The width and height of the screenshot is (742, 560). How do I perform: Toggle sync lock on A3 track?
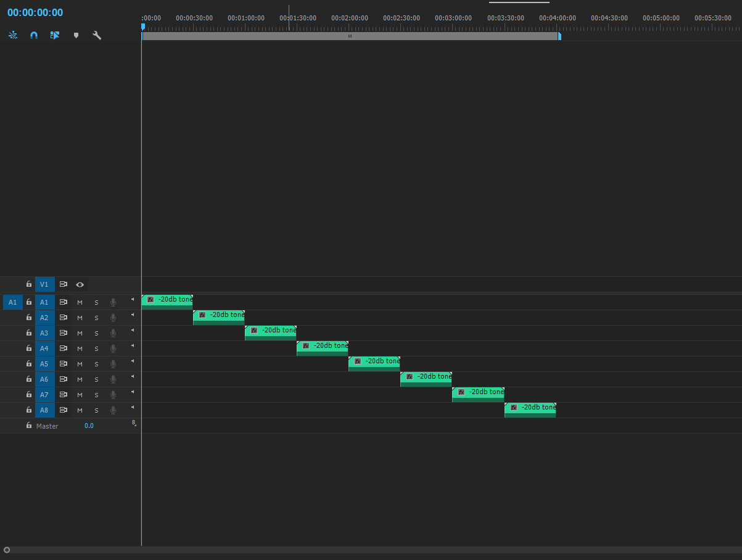pyautogui.click(x=63, y=333)
